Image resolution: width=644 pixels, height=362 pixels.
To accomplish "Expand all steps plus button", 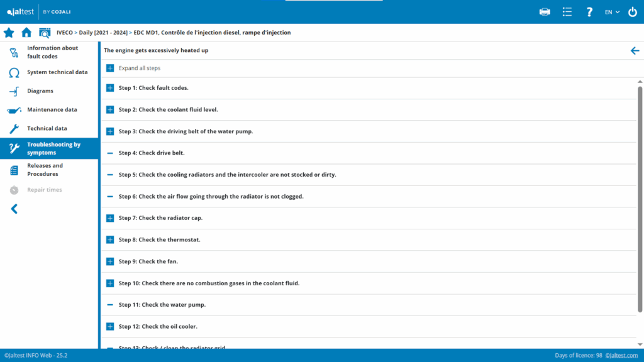I will 110,68.
